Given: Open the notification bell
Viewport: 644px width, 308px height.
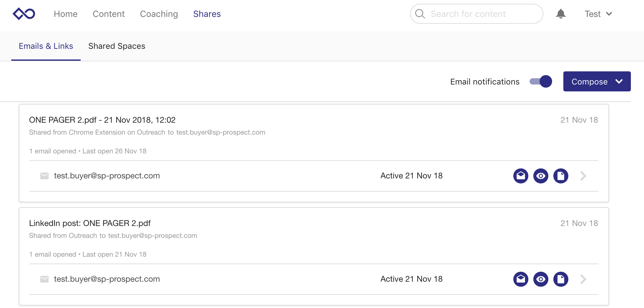Looking at the screenshot, I should tap(561, 14).
